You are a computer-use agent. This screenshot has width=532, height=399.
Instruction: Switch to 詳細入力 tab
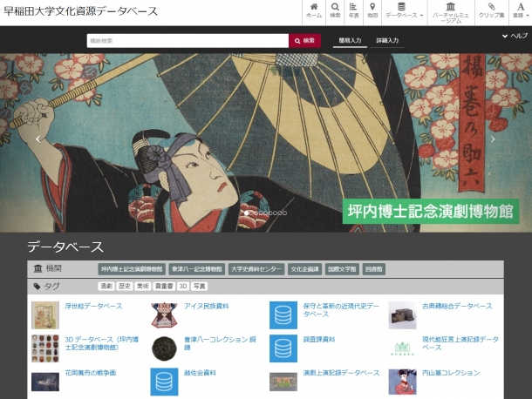387,41
